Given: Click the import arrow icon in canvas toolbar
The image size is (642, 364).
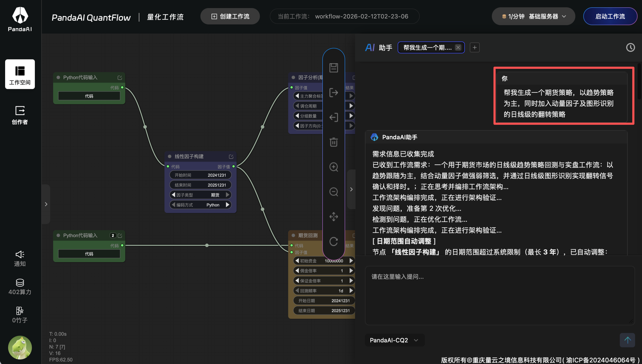Looking at the screenshot, I should pyautogui.click(x=334, y=117).
